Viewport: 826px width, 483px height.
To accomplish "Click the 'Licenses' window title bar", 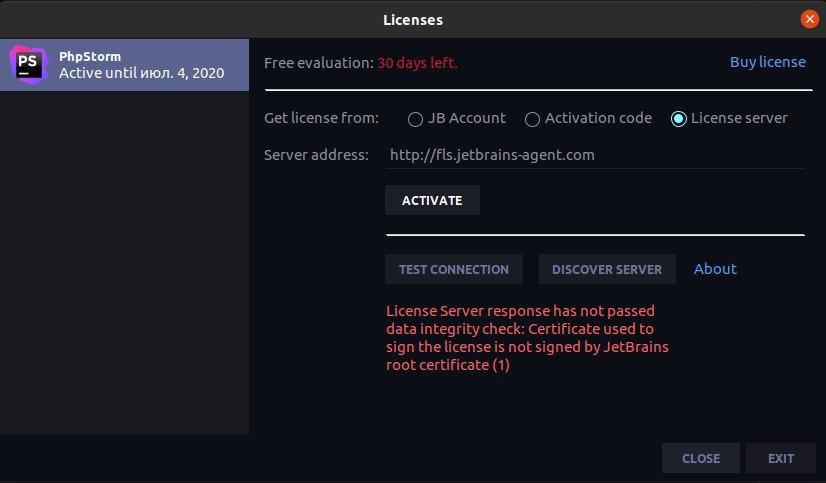I will (413, 19).
